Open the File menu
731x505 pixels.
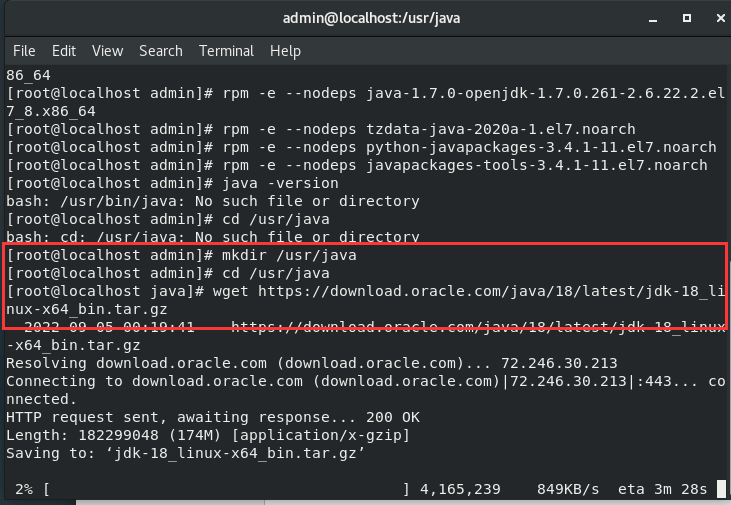point(24,50)
